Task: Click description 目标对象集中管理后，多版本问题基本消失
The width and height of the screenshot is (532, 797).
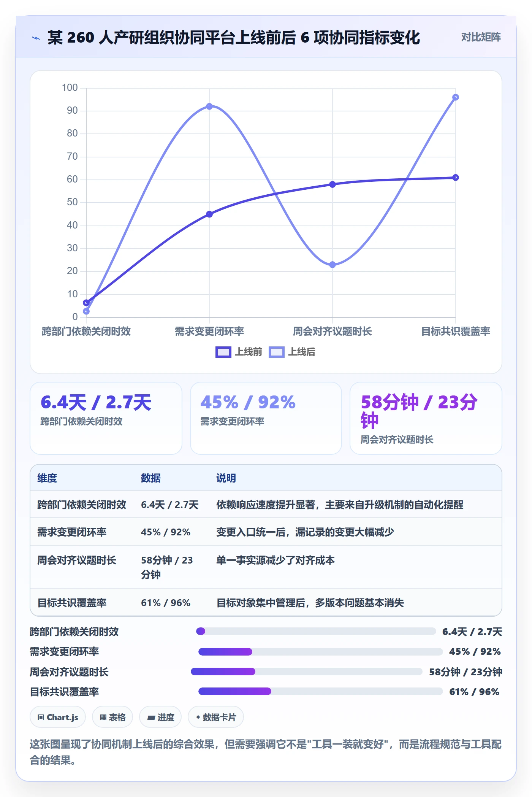Action: 310,603
